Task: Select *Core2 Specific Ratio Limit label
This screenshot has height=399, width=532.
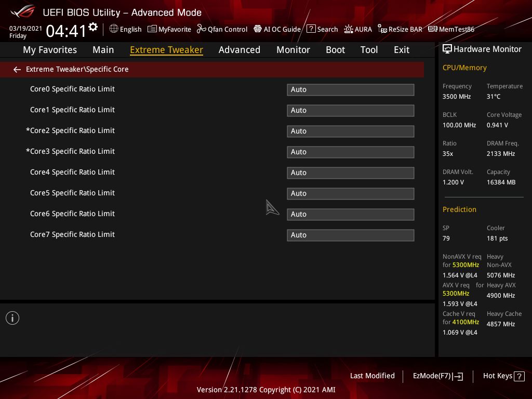Action: [70, 130]
